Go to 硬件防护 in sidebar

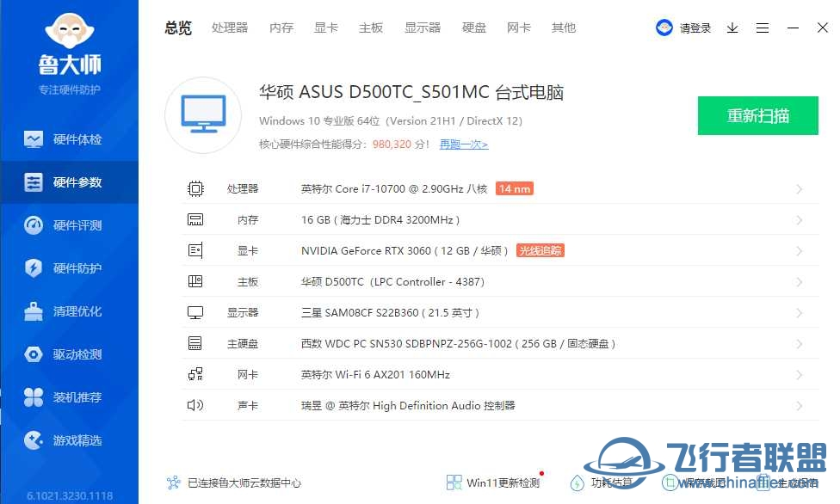(69, 268)
